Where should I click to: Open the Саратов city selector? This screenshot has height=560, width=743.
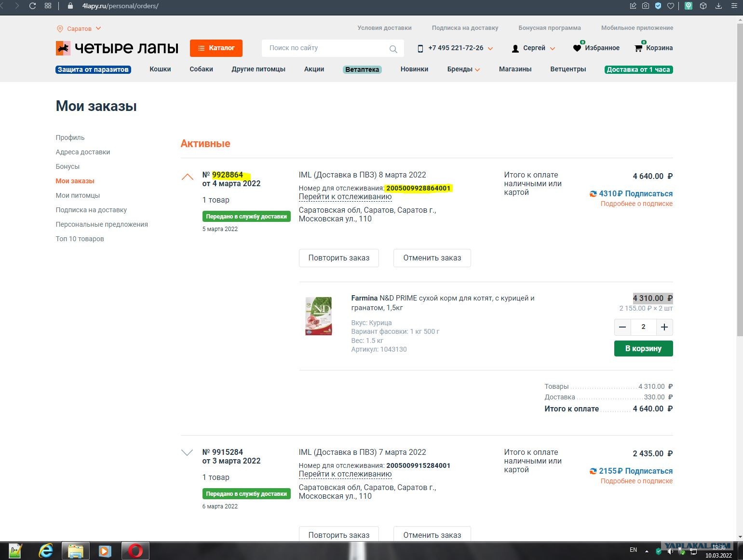79,28
